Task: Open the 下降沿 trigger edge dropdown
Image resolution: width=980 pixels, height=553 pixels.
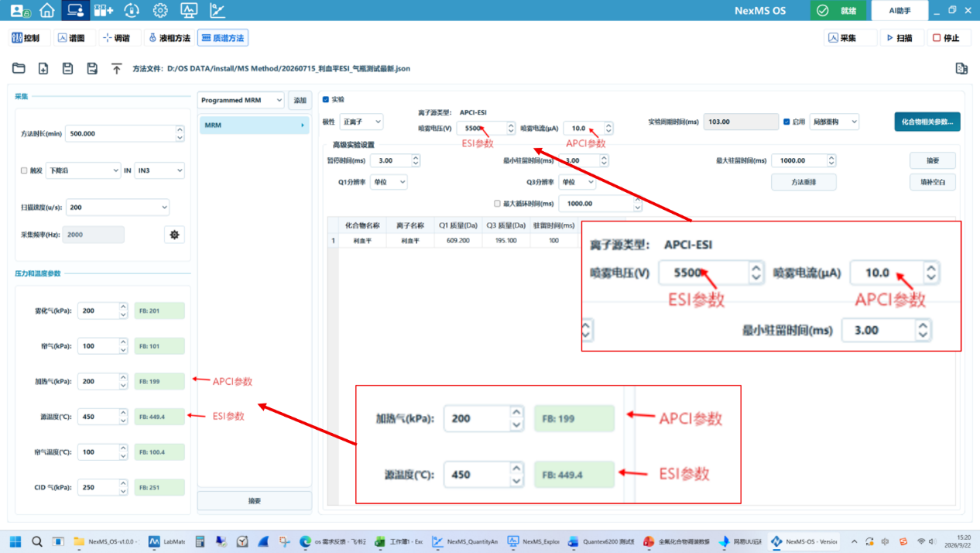Action: coord(83,170)
